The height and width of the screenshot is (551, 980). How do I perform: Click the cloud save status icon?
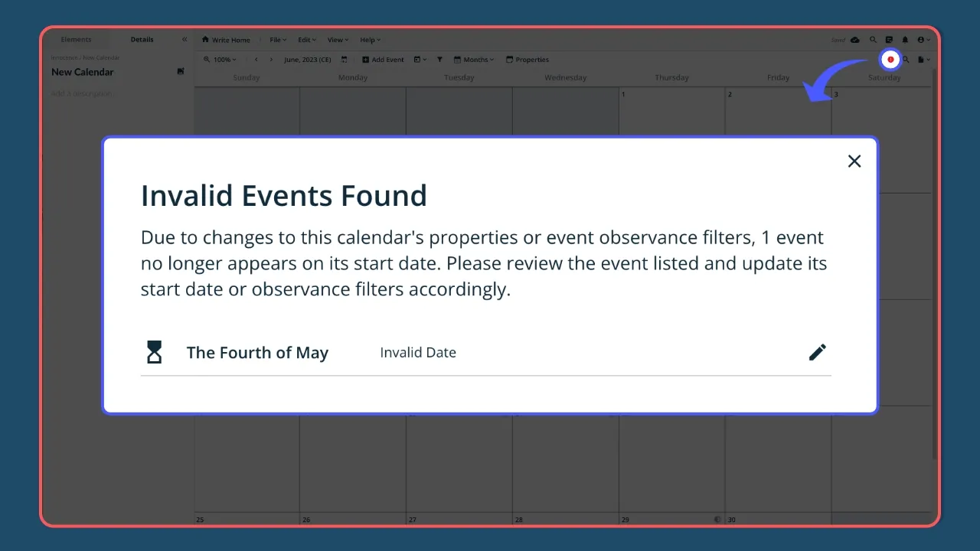click(855, 40)
